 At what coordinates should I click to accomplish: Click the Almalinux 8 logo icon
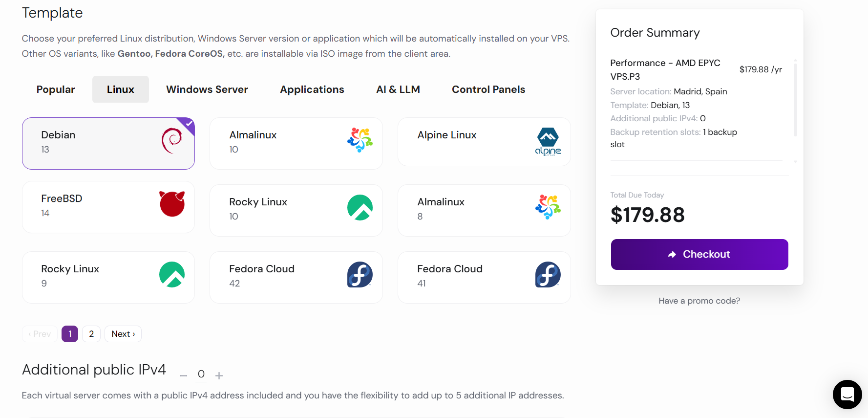548,207
